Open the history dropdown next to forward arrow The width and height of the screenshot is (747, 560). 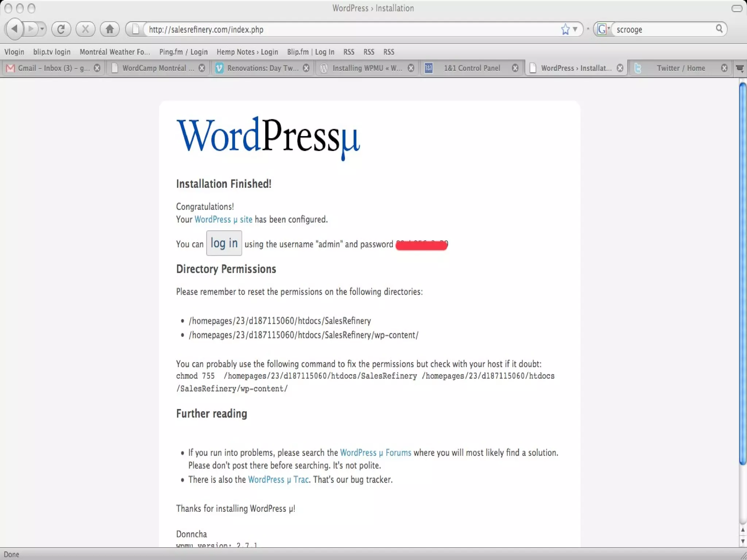click(x=42, y=29)
